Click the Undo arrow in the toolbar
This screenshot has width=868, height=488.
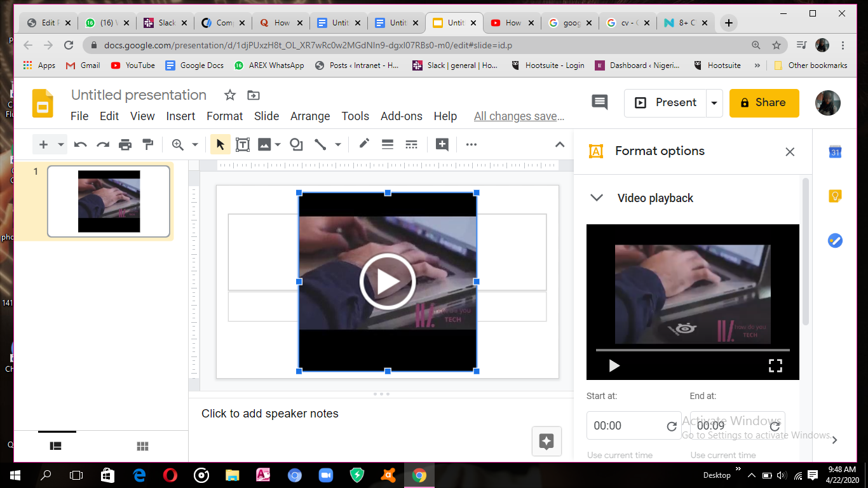(80, 145)
